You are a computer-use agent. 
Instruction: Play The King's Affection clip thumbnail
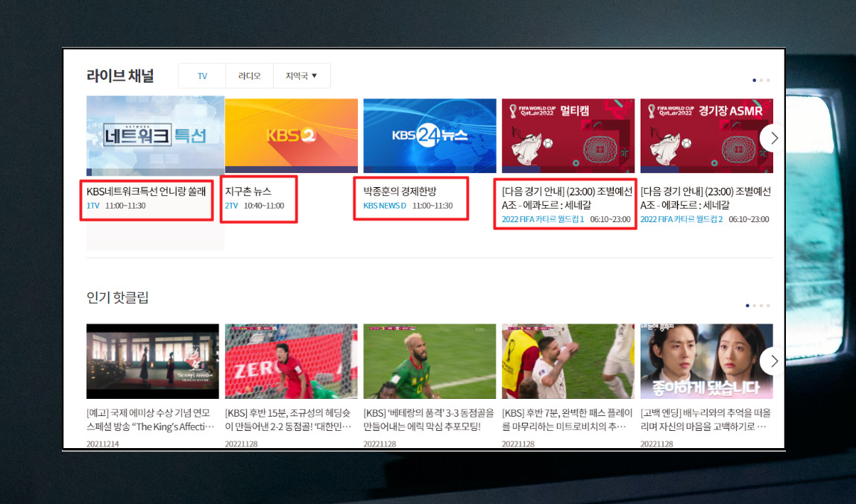pyautogui.click(x=152, y=361)
